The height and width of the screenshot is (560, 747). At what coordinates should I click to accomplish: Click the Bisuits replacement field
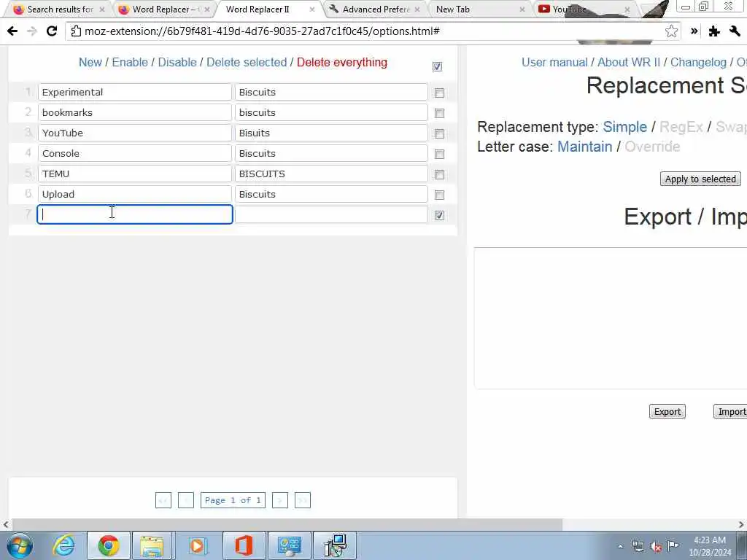[331, 133]
